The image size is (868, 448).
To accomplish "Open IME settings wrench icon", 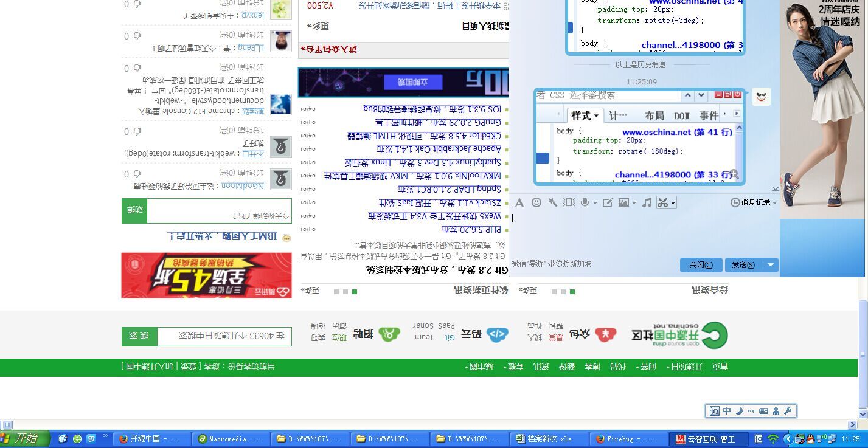I will pyautogui.click(x=788, y=412).
